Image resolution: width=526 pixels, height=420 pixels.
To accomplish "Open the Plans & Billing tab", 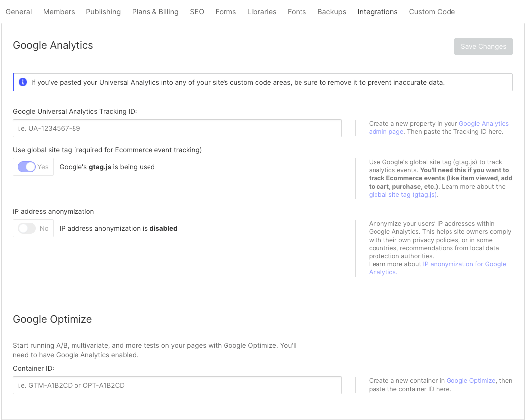I will 155,12.
